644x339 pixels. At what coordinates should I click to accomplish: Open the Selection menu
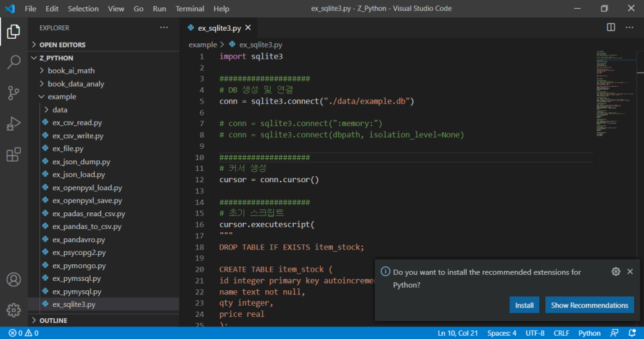(x=83, y=9)
